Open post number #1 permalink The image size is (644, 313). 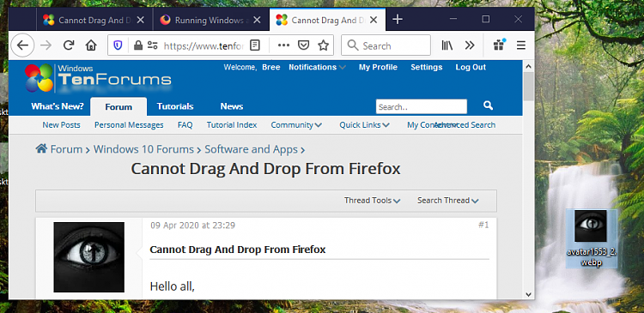pos(483,225)
